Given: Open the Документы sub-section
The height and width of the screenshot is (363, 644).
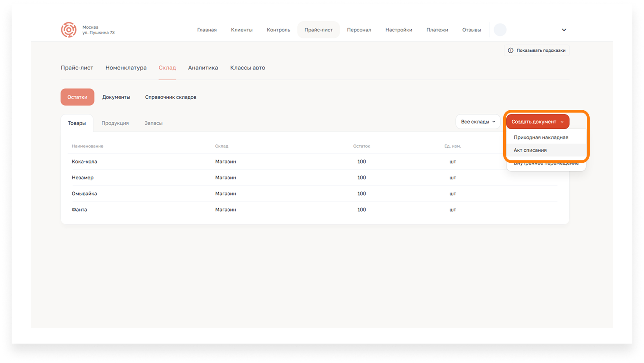Looking at the screenshot, I should tap(116, 97).
